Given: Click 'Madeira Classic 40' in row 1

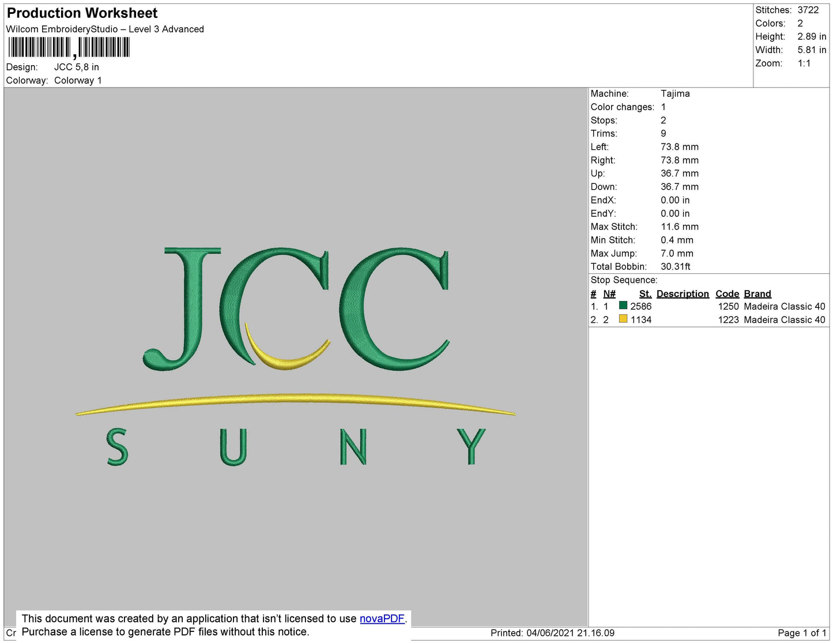Looking at the screenshot, I should 785,306.
